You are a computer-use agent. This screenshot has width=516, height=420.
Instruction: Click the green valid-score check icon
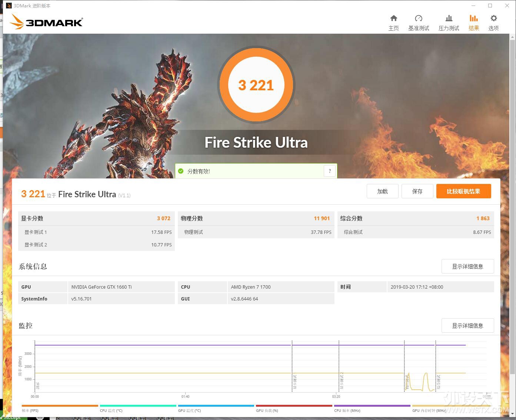coord(181,171)
